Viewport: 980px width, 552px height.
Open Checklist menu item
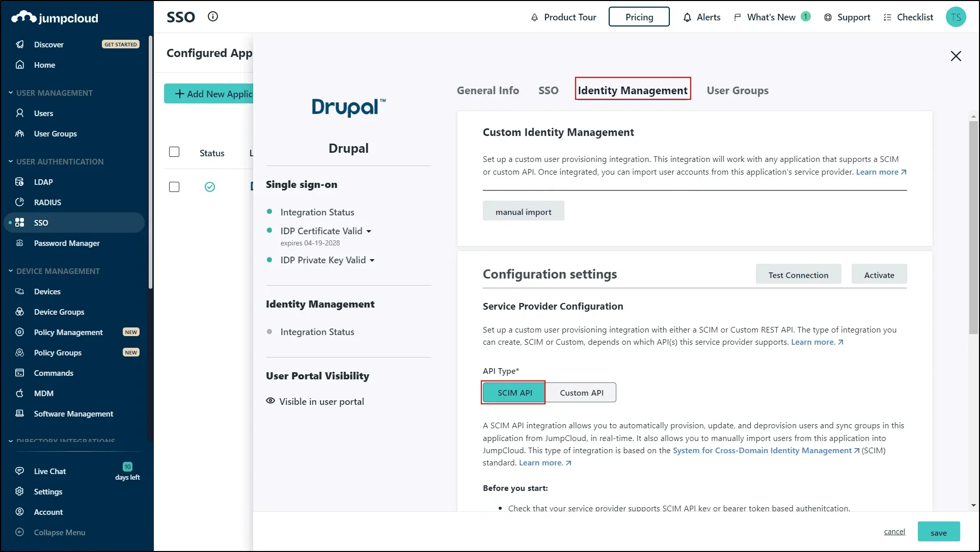908,17
